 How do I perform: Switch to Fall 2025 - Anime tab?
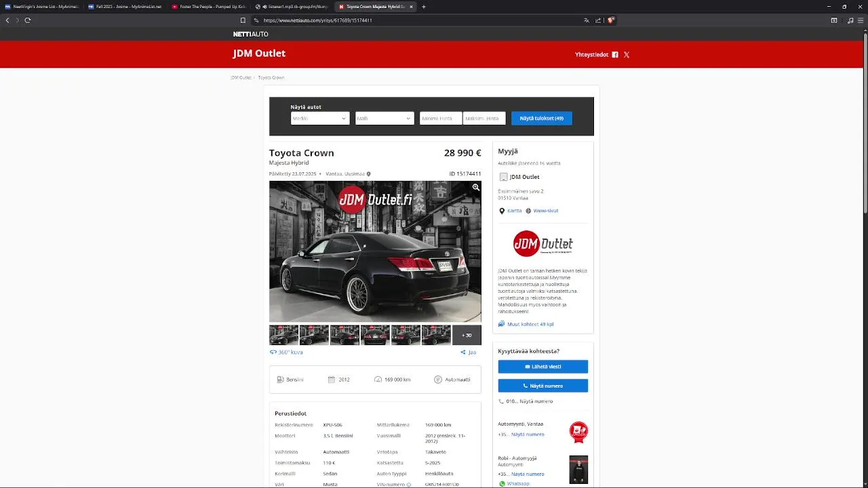click(x=124, y=7)
